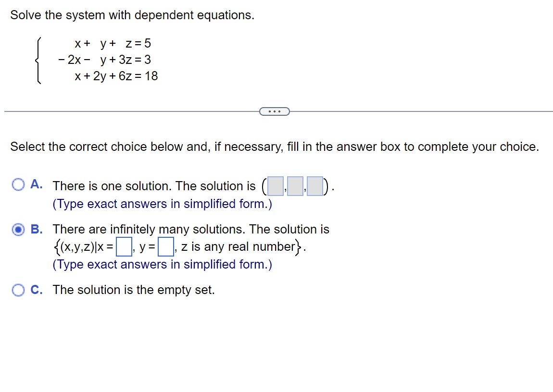Expand the question divider using the pill control
Viewport: 553px width, 392px height.
click(275, 111)
